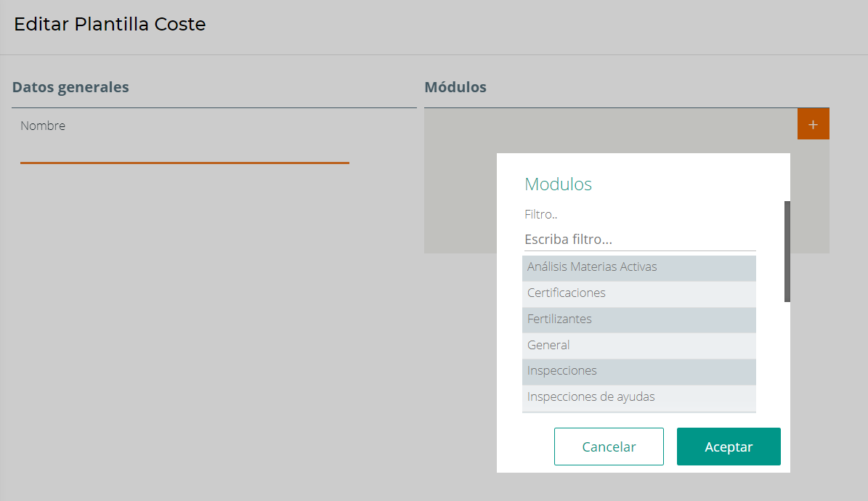Screen dimensions: 868x501
Task: Confirm with the Aceptar button
Action: point(728,447)
